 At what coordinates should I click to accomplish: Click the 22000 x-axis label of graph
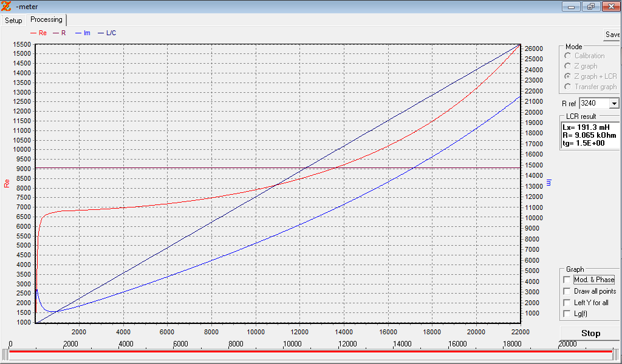[520, 331]
